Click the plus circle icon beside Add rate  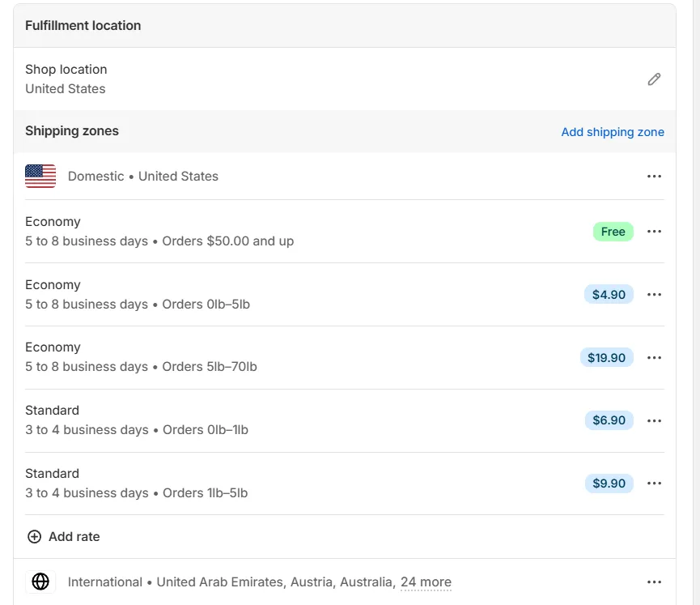34,537
